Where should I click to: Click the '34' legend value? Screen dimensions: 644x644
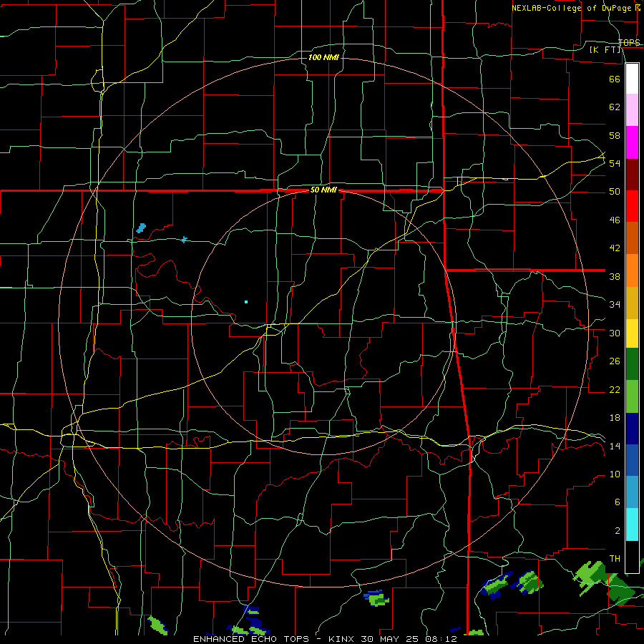pyautogui.click(x=615, y=305)
